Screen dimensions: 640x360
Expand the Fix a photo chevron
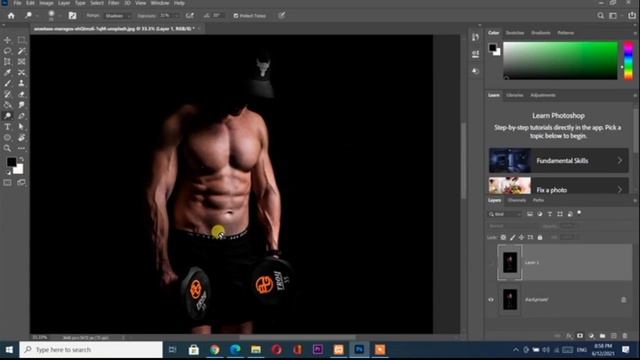(620, 189)
